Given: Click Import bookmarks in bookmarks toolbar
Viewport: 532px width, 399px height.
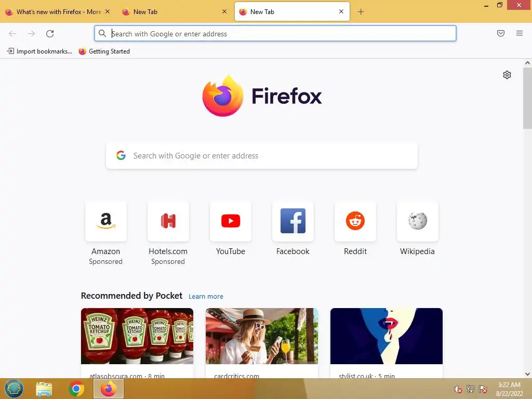Looking at the screenshot, I should coord(39,51).
